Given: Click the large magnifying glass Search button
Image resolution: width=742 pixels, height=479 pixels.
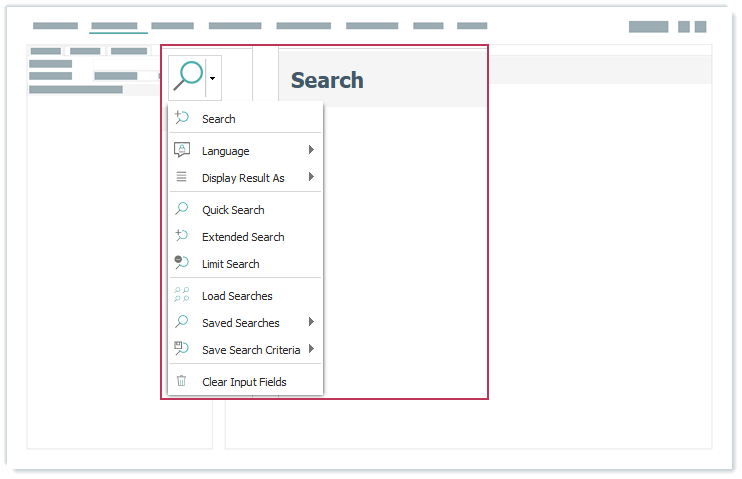Looking at the screenshot, I should click(x=187, y=76).
